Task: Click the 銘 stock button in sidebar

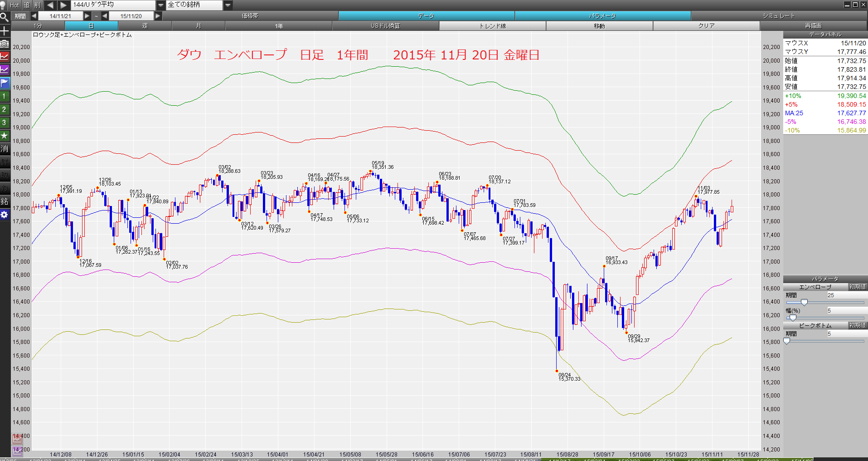Action: (x=5, y=201)
